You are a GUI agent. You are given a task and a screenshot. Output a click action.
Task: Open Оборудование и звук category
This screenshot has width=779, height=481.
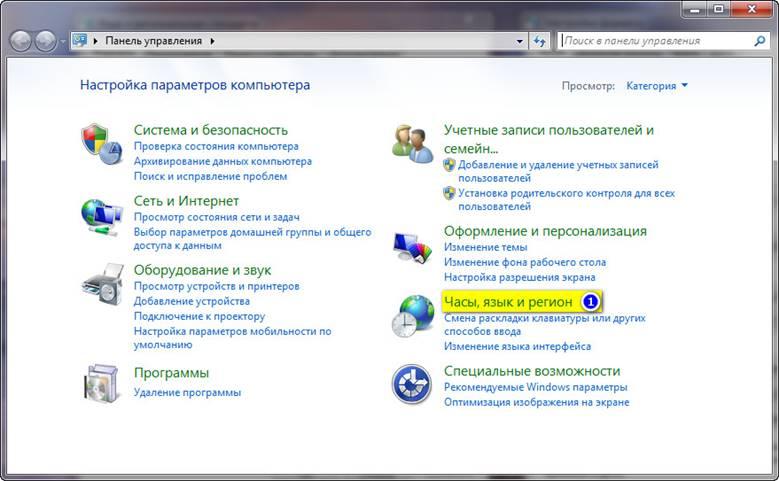click(202, 270)
